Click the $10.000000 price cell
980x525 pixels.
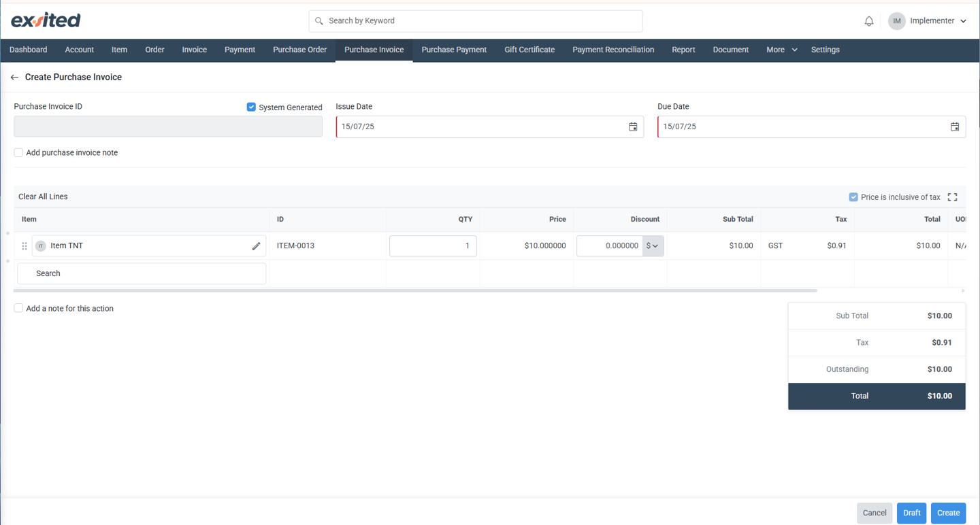coord(545,245)
